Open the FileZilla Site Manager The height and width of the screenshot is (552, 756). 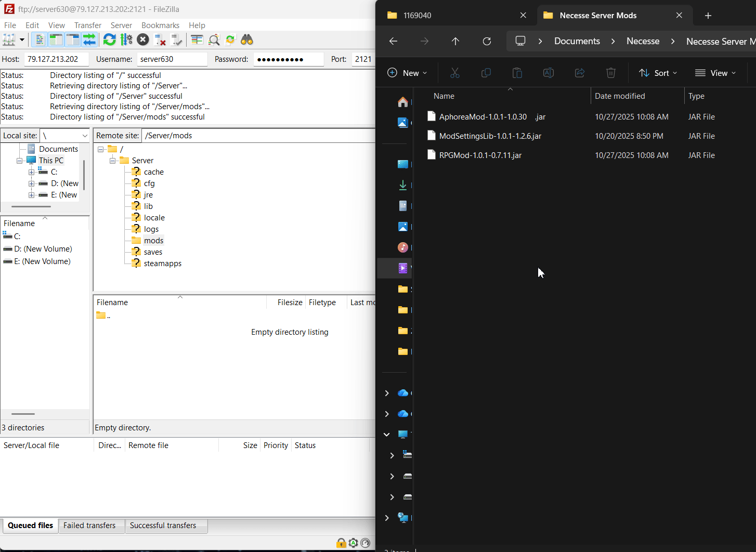point(9,40)
